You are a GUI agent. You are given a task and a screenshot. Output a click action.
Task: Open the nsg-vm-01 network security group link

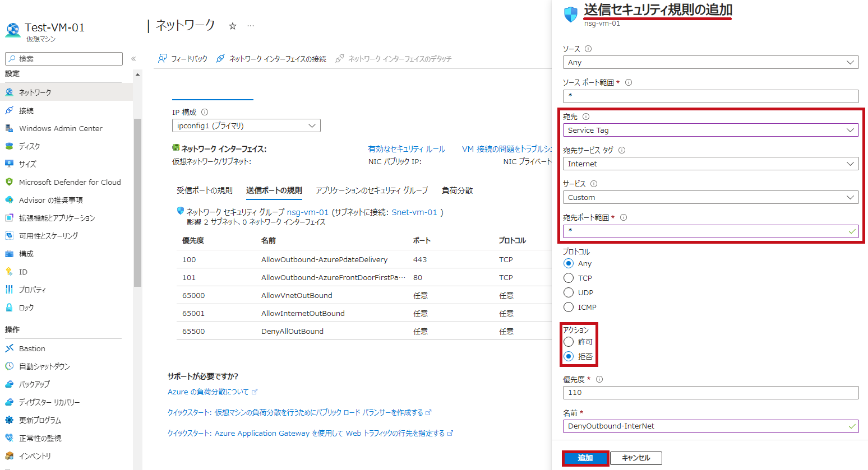[x=308, y=212]
